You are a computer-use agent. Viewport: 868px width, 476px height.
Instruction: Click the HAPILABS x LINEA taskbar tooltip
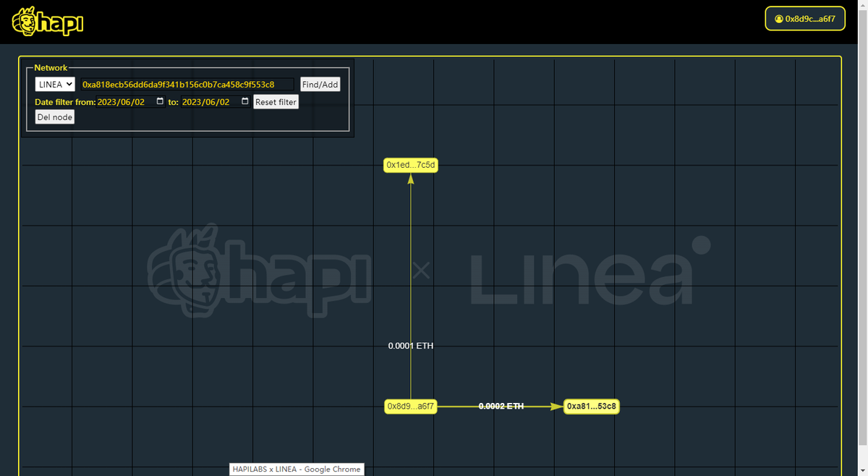tap(296, 469)
